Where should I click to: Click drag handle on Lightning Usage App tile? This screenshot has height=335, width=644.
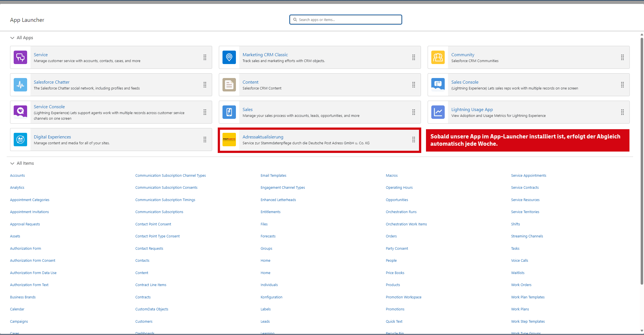coord(622,112)
